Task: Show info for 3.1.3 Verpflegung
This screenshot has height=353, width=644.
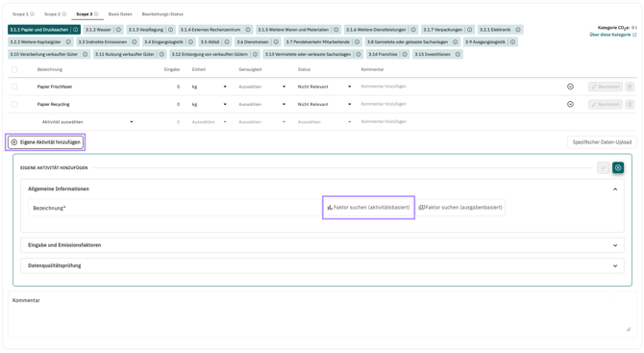Action: (170, 30)
